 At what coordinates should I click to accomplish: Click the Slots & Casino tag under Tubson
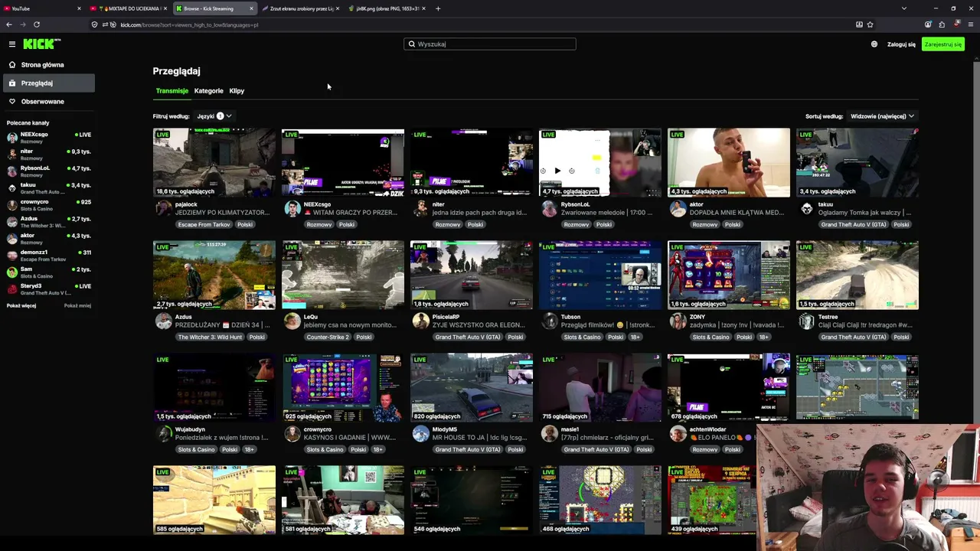click(x=582, y=337)
